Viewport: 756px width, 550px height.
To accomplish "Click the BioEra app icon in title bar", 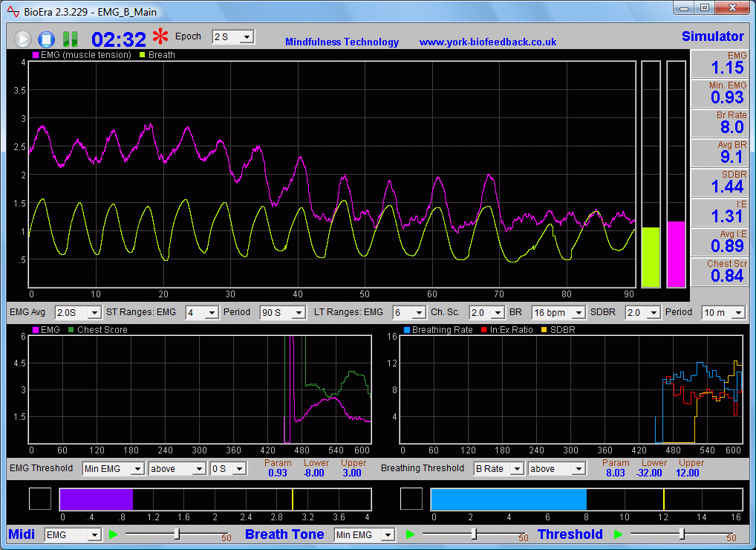I will tap(13, 11).
